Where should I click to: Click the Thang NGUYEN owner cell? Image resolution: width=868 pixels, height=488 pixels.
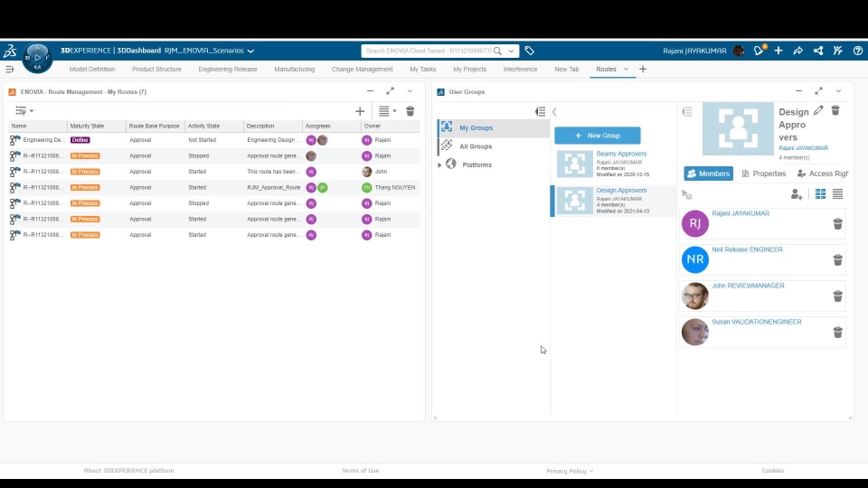pyautogui.click(x=389, y=188)
